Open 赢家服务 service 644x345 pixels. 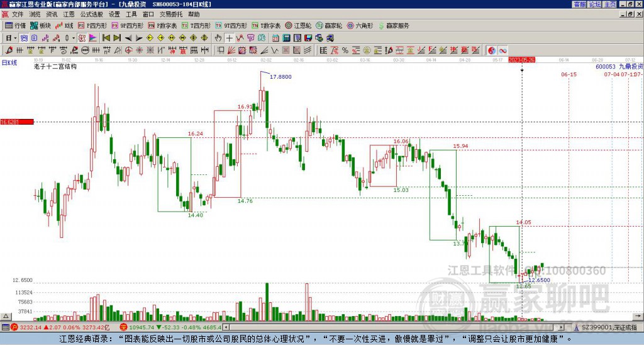click(394, 25)
